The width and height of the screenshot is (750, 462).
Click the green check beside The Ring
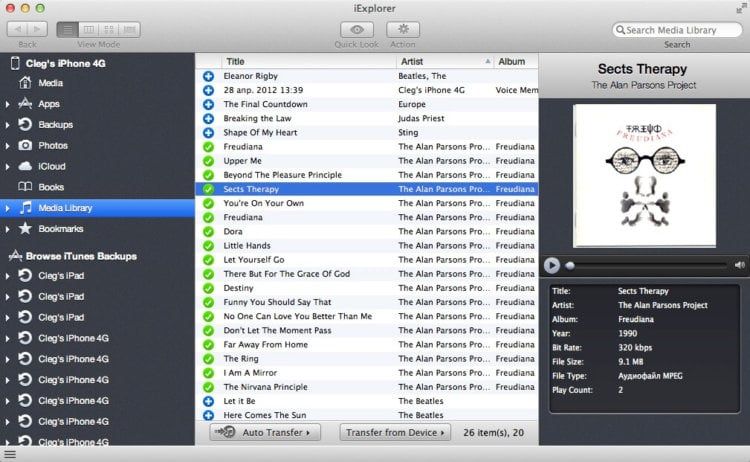(209, 359)
